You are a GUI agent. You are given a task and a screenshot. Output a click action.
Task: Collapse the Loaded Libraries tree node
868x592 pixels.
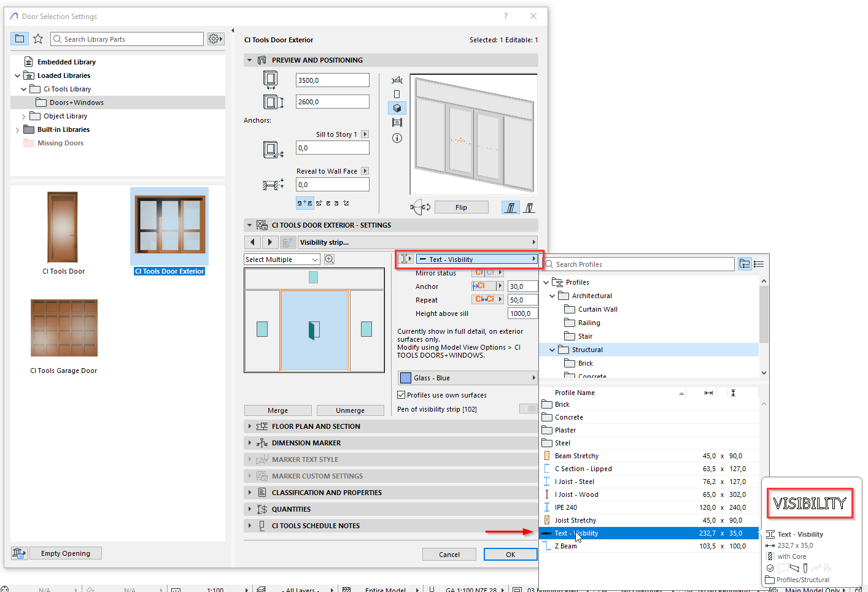(17, 75)
